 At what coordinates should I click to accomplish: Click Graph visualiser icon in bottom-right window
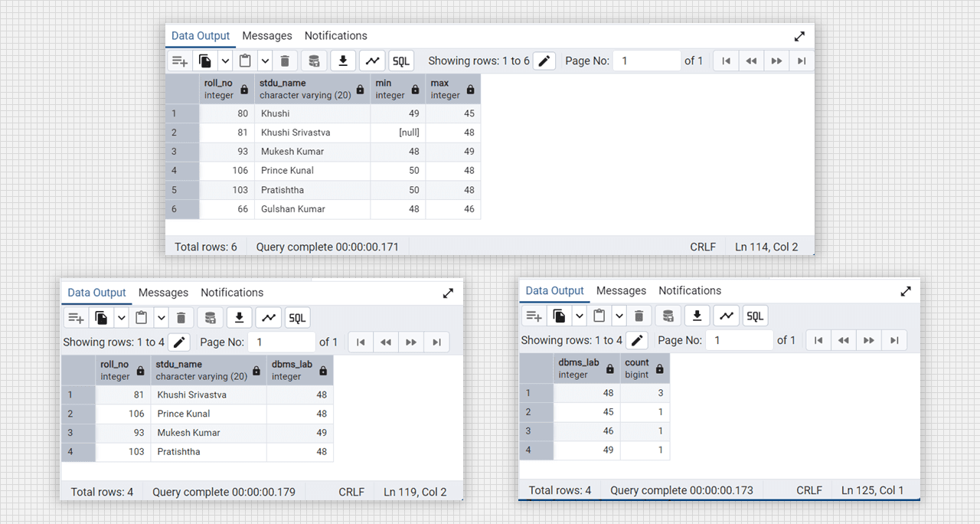click(726, 316)
